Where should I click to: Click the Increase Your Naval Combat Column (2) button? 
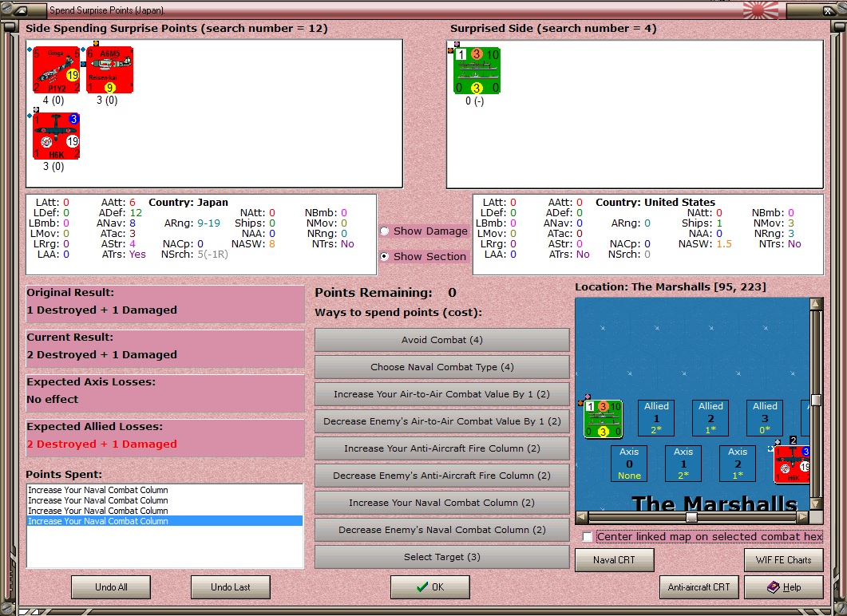point(442,503)
